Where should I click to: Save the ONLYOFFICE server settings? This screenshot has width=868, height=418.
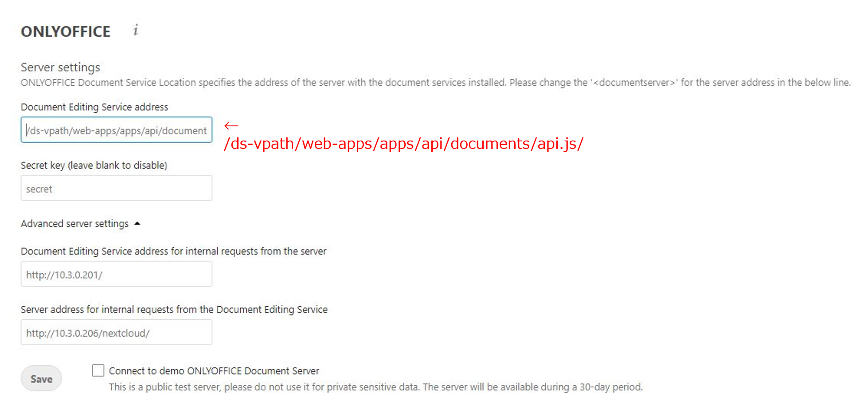pyautogui.click(x=41, y=379)
